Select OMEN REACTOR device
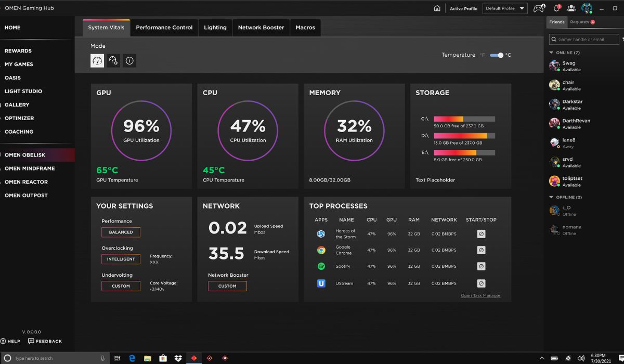This screenshot has width=624, height=364. point(26,182)
